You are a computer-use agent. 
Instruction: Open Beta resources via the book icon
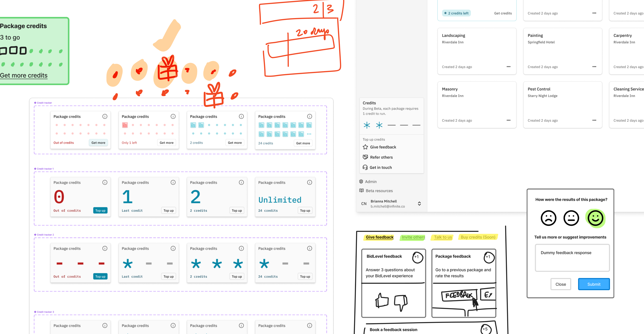point(361,191)
